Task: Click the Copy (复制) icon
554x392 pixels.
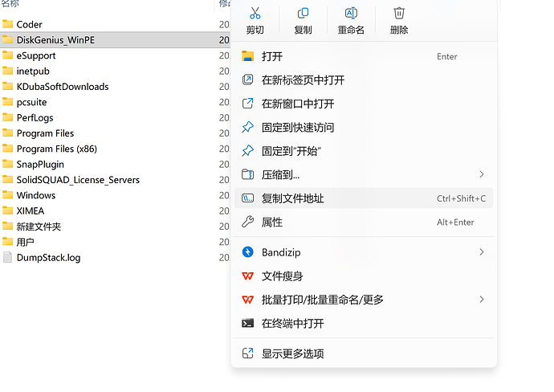Action: pos(303,14)
